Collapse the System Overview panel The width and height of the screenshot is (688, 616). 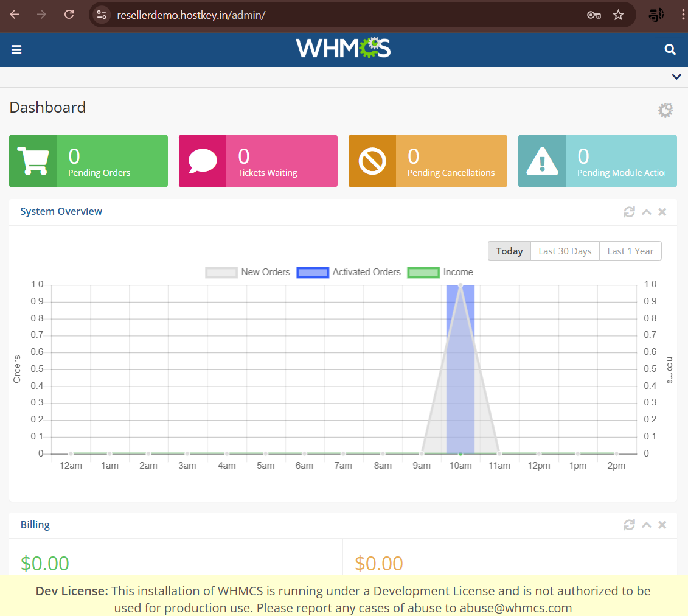[647, 212]
